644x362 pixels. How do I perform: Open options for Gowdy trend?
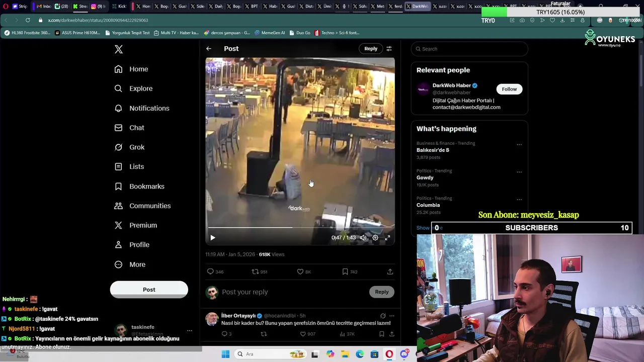point(519,172)
